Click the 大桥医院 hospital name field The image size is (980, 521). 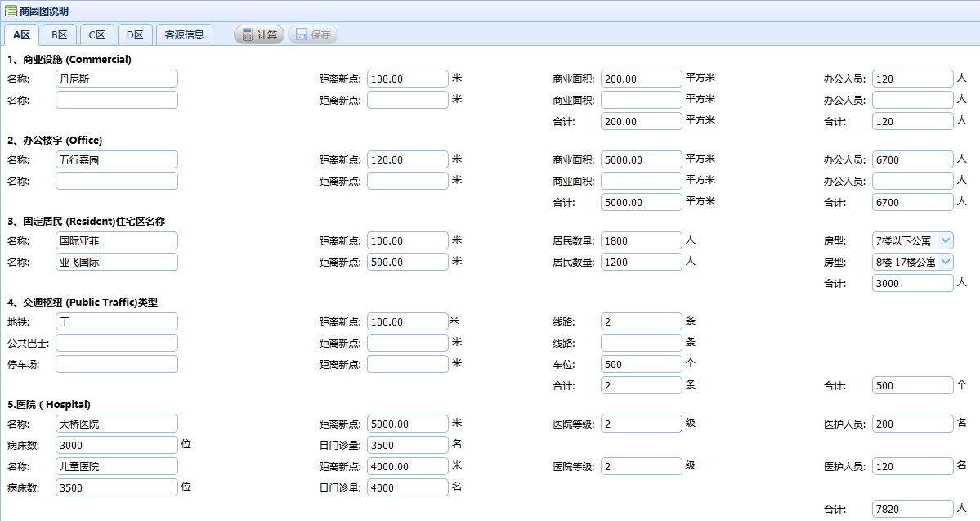click(x=116, y=424)
